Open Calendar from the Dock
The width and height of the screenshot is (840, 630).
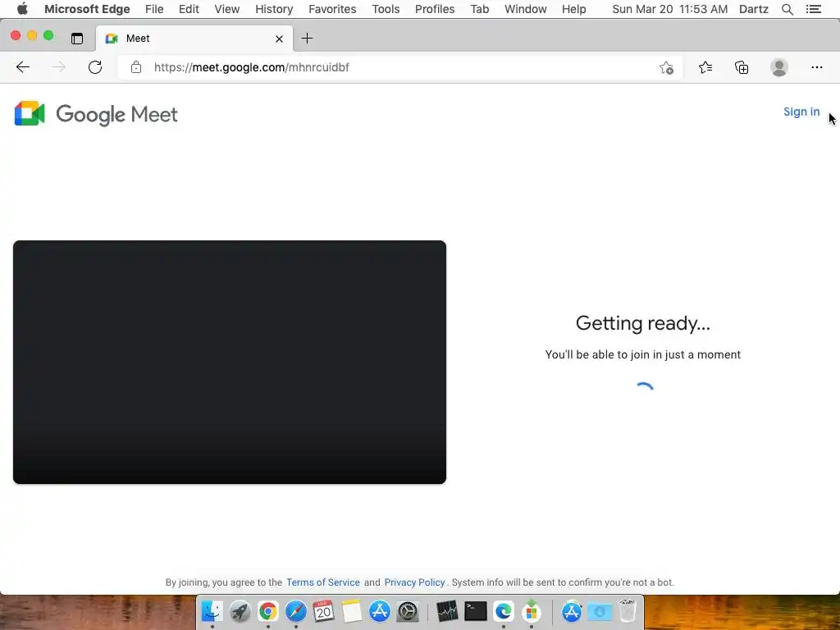click(x=323, y=610)
